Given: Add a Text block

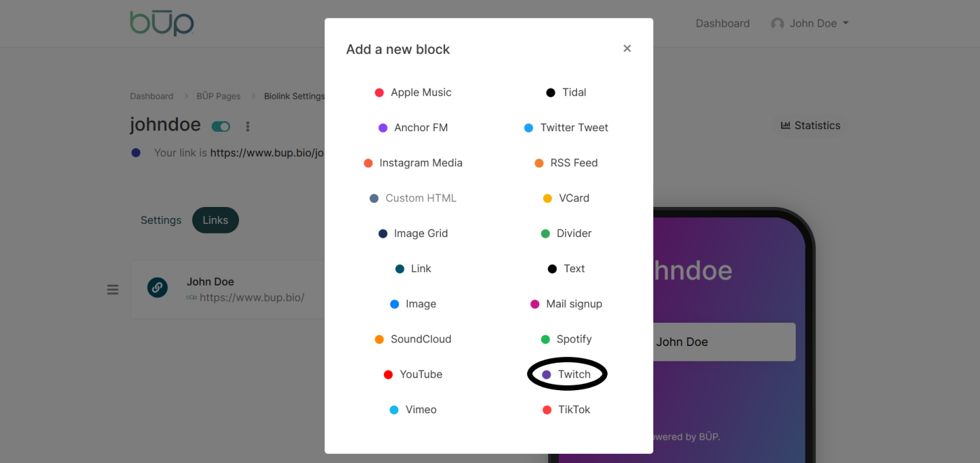Looking at the screenshot, I should (x=566, y=269).
